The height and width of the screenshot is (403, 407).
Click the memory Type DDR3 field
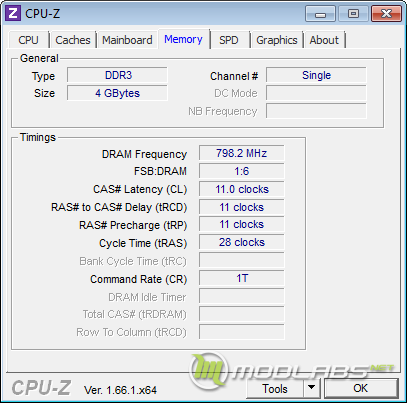(x=117, y=75)
